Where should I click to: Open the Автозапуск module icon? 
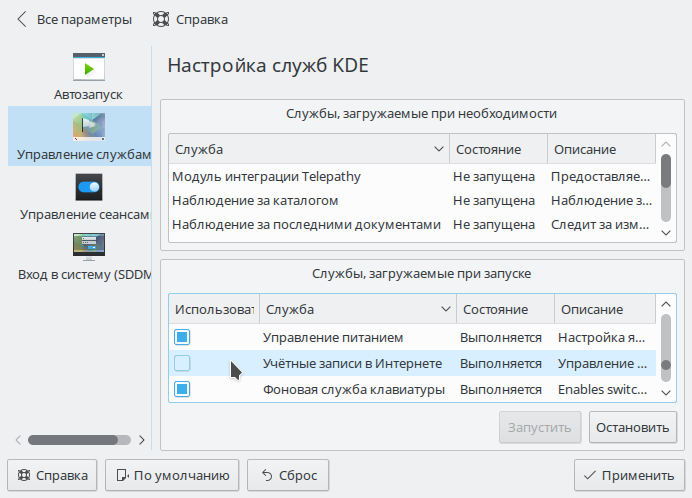(89, 67)
